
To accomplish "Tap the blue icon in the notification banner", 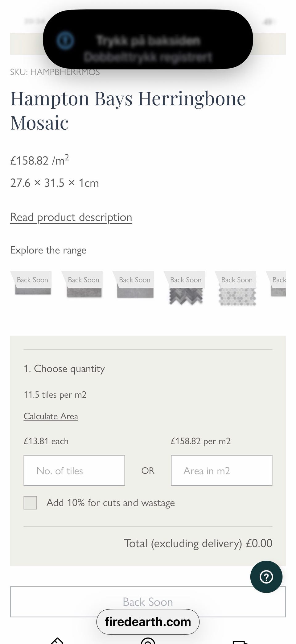I will tap(65, 40).
